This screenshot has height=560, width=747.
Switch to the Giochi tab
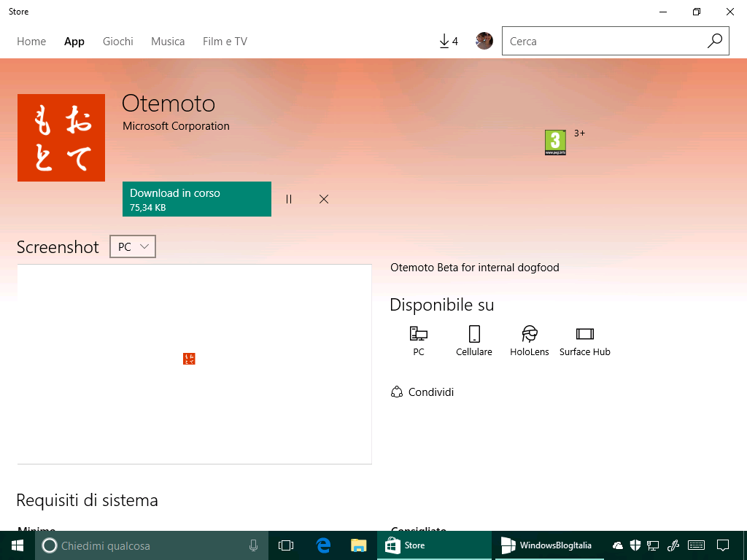(117, 42)
